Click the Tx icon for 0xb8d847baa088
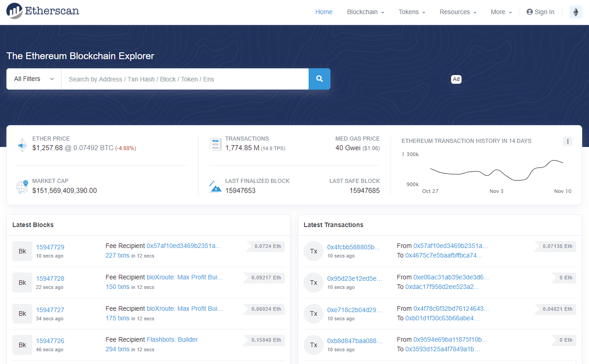The image size is (589, 364). [314, 345]
